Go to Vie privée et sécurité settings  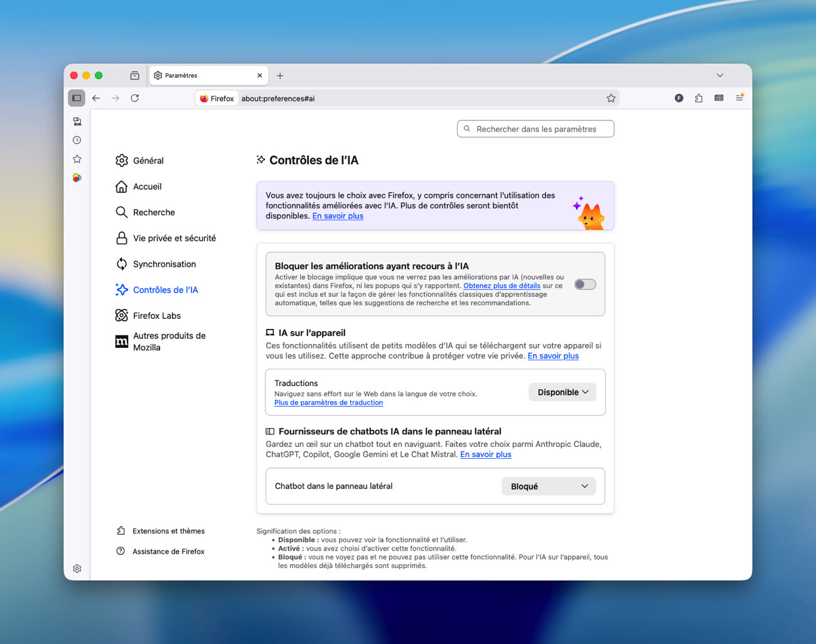(x=174, y=239)
